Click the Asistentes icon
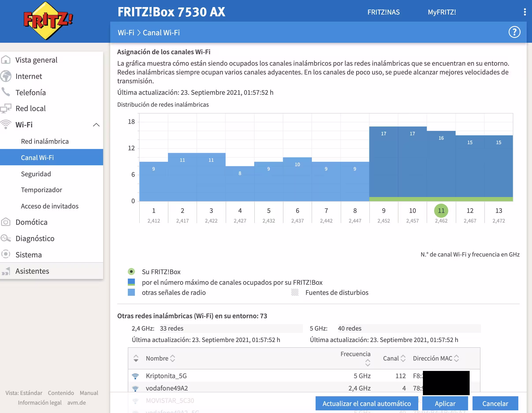 coord(6,271)
